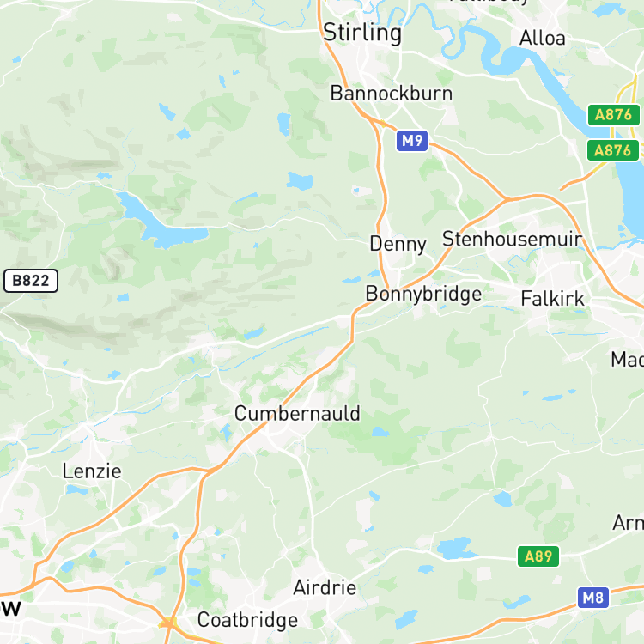This screenshot has width=644, height=644.
Task: Click the Denny town label
Action: coord(398,245)
